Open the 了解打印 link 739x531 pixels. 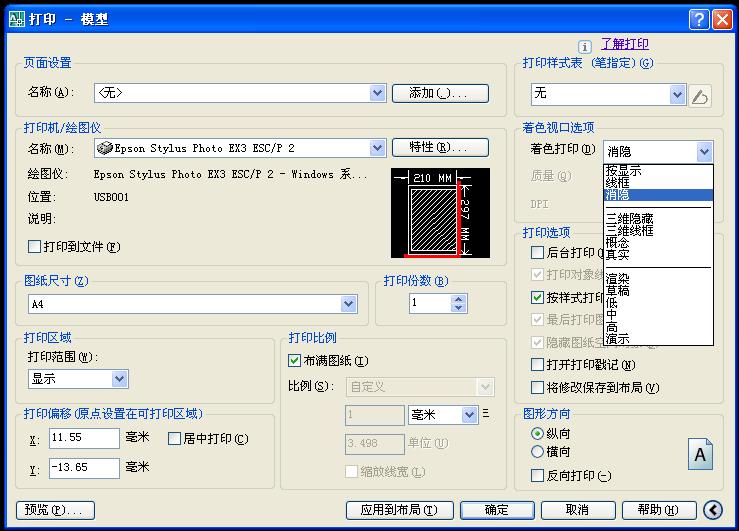click(x=625, y=44)
